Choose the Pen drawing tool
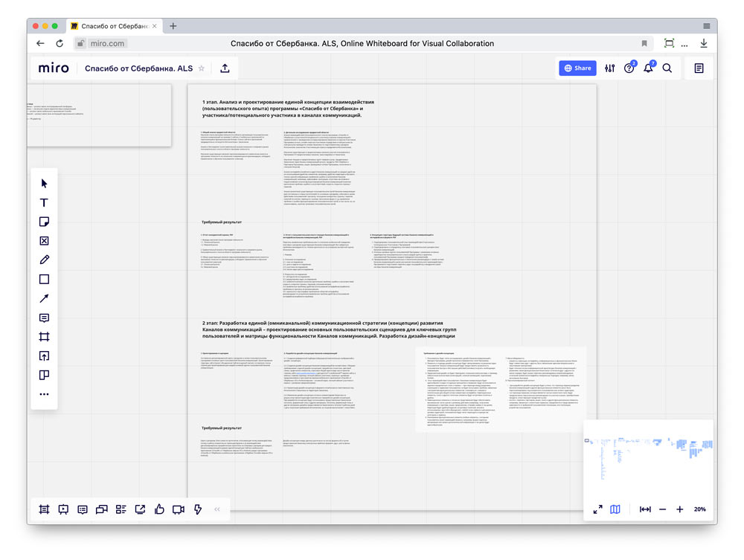This screenshot has width=744, height=560. 44,260
